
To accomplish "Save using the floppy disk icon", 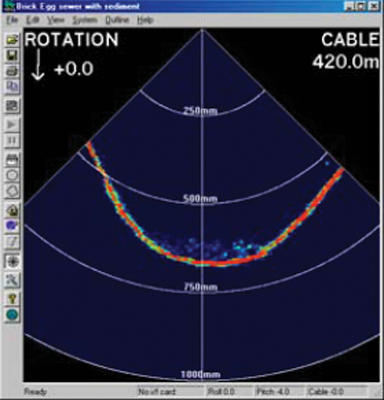I will pos(13,55).
